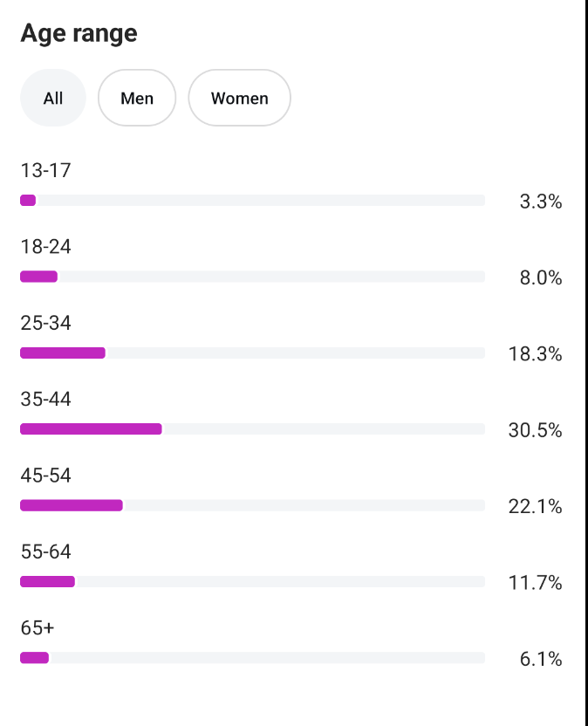Click the 13-17 age label
This screenshot has width=588, height=726.
(45, 171)
